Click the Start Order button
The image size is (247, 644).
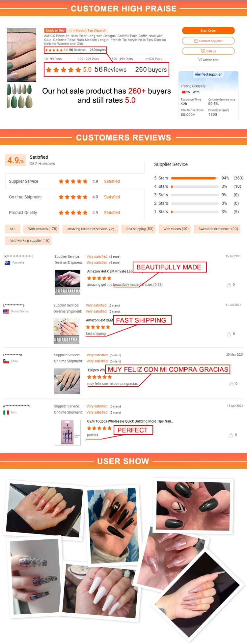tap(208, 31)
